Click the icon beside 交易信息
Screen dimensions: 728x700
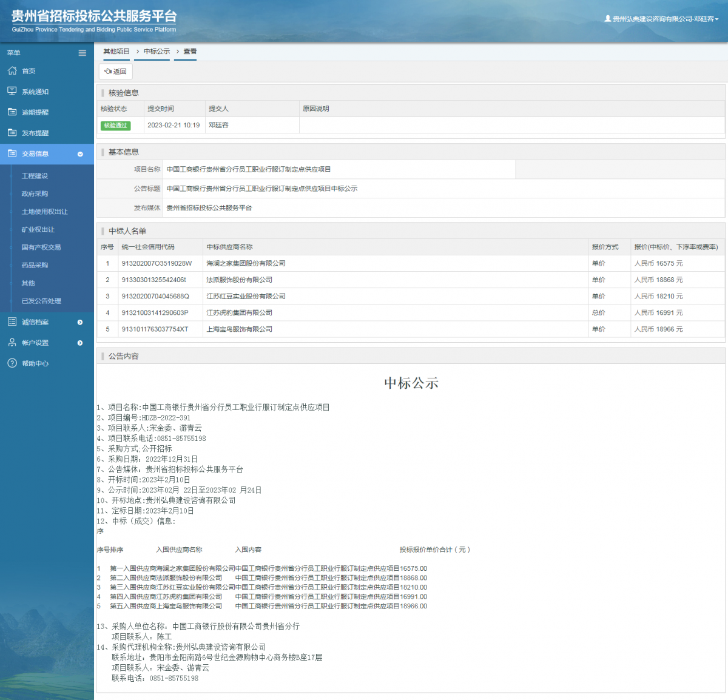point(12,153)
